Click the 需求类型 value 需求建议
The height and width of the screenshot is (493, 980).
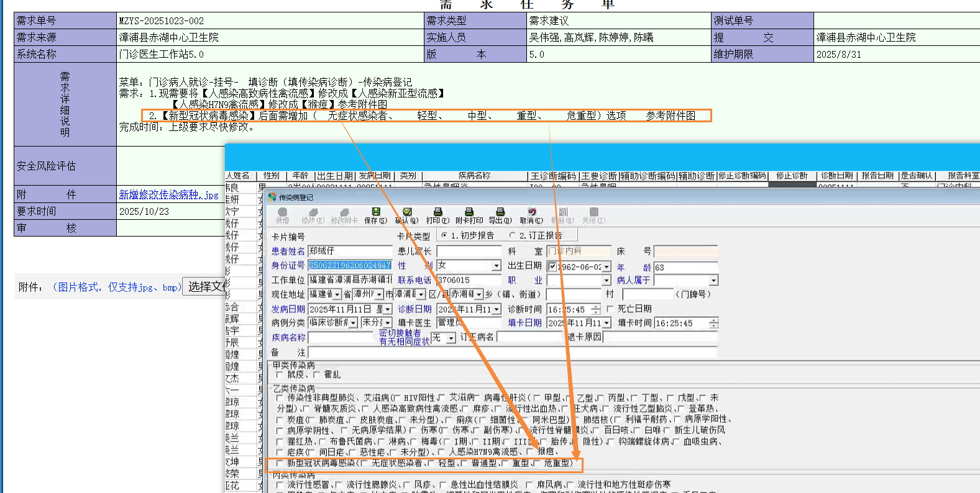pos(549,20)
